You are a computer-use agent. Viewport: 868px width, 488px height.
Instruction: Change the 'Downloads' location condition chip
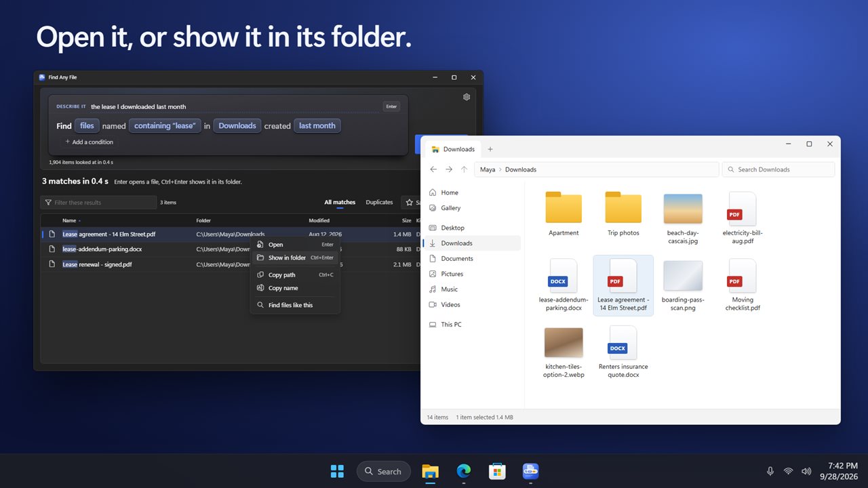pos(237,125)
